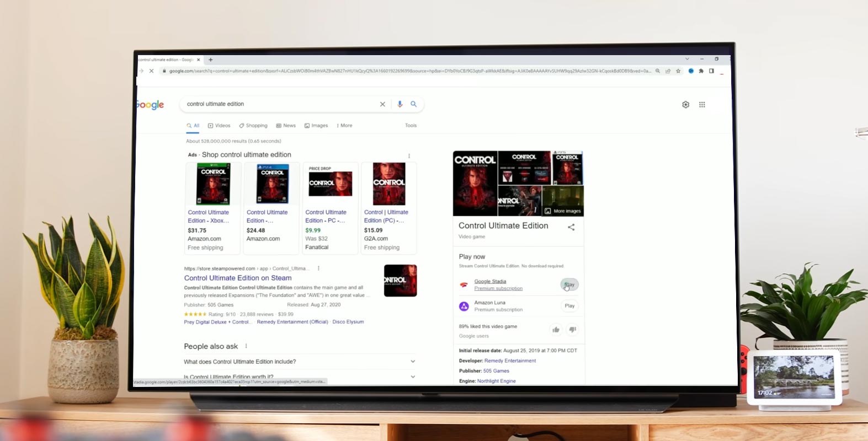The height and width of the screenshot is (441, 868).
Task: Click the stop loading X icon
Action: [x=151, y=71]
